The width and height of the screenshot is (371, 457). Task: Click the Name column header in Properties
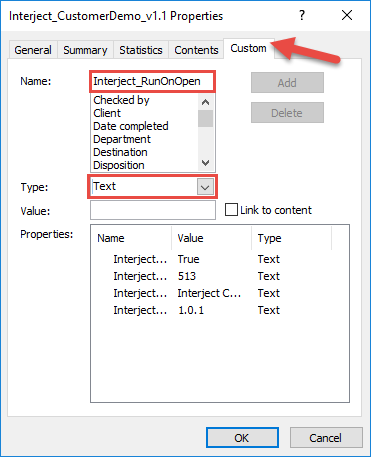tap(131, 238)
